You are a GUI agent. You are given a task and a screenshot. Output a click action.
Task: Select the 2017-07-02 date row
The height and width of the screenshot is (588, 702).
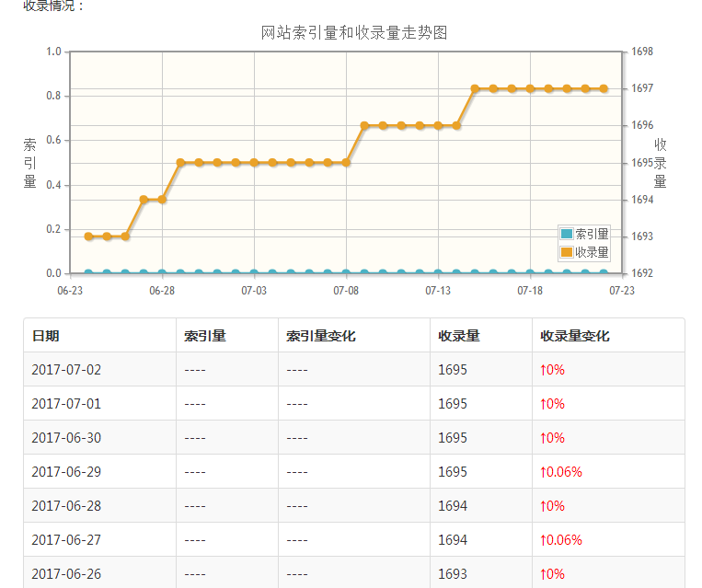click(354, 370)
